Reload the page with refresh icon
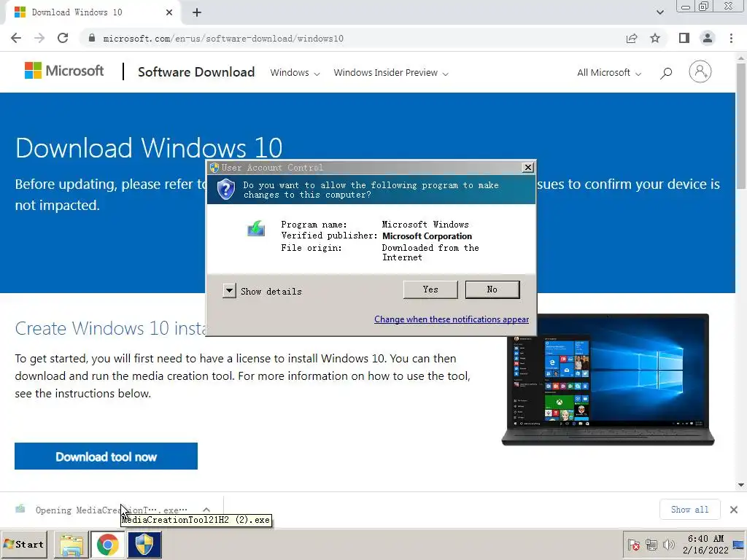 point(63,38)
